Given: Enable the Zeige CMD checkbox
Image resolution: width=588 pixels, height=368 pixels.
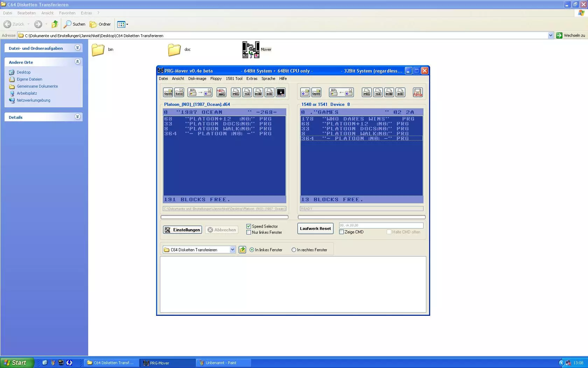Looking at the screenshot, I should click(x=341, y=232).
